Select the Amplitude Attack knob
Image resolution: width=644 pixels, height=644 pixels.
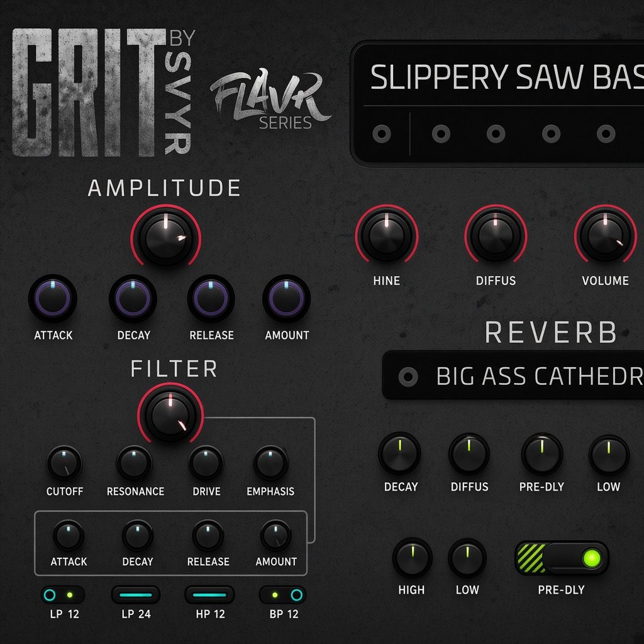pyautogui.click(x=53, y=299)
